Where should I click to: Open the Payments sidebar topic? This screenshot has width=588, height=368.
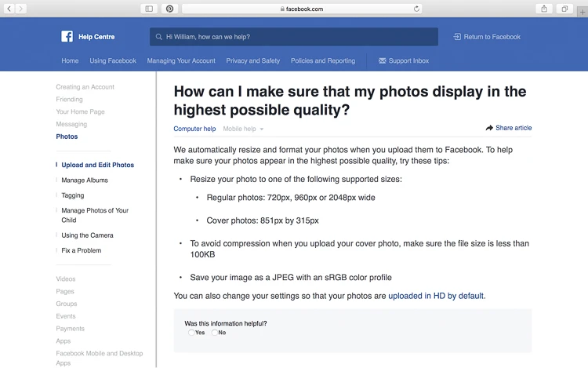[x=70, y=329]
